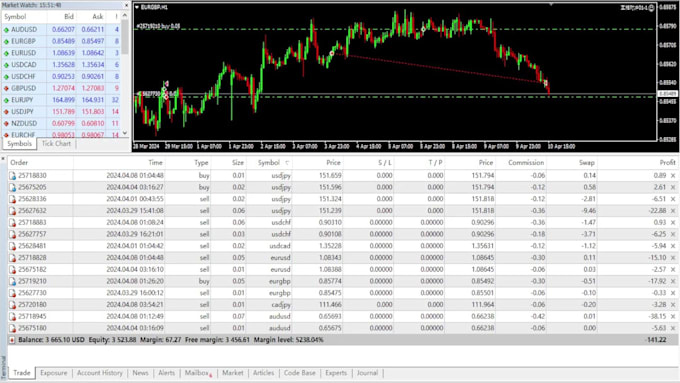The width and height of the screenshot is (680, 383).
Task: Close the Market Watch panel
Action: pos(126,5)
